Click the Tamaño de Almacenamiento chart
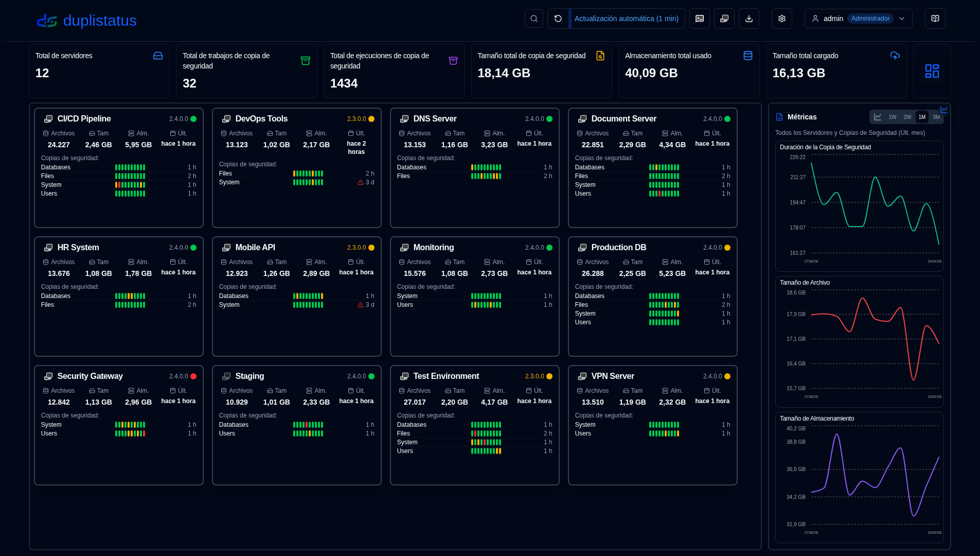980x556 pixels. coord(860,477)
